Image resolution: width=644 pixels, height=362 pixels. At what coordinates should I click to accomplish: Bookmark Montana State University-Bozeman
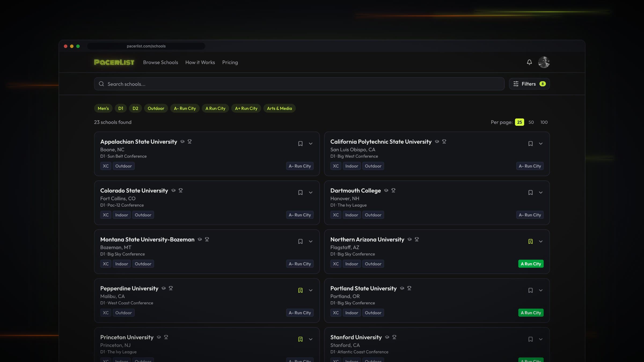(x=300, y=241)
